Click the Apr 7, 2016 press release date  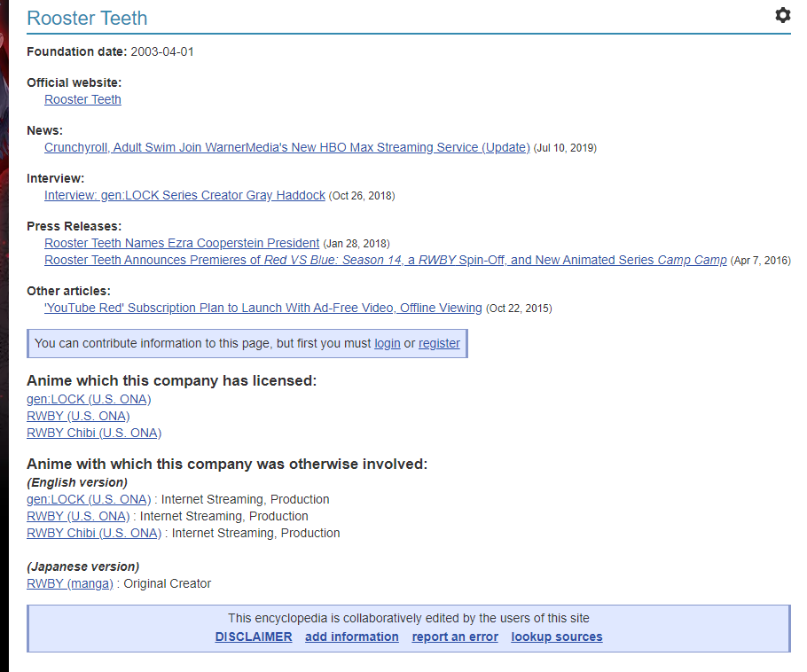coord(760,261)
